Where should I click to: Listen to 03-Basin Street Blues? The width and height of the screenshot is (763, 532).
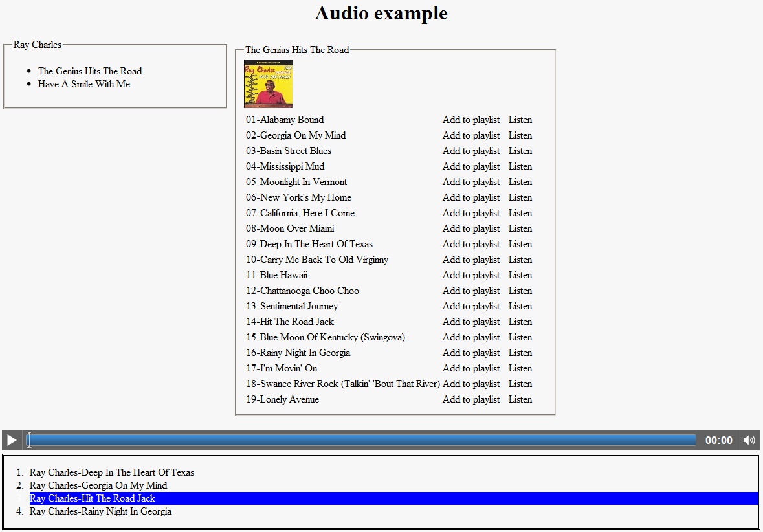[520, 151]
